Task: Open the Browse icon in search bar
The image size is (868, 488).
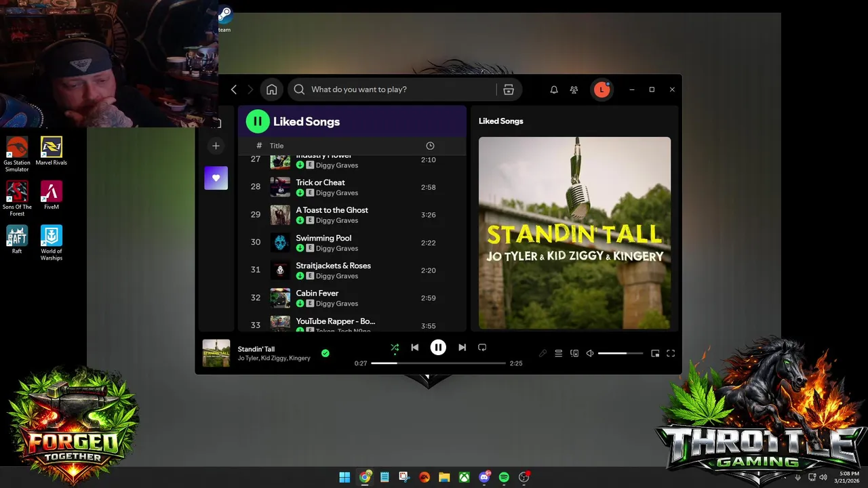Action: click(x=509, y=89)
